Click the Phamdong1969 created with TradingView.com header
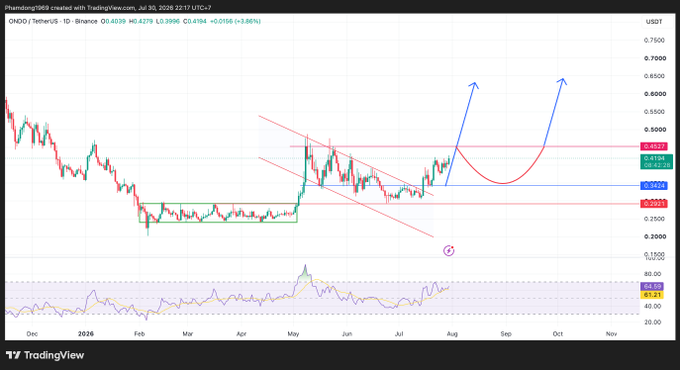The height and width of the screenshot is (370, 680). click(108, 8)
